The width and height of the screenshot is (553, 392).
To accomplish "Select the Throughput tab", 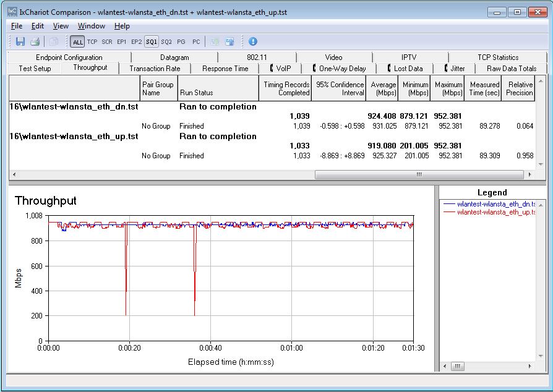I will tap(90, 67).
